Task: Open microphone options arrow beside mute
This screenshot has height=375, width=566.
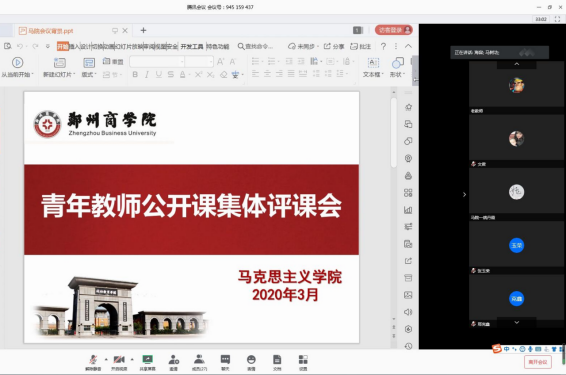Action: click(106, 359)
